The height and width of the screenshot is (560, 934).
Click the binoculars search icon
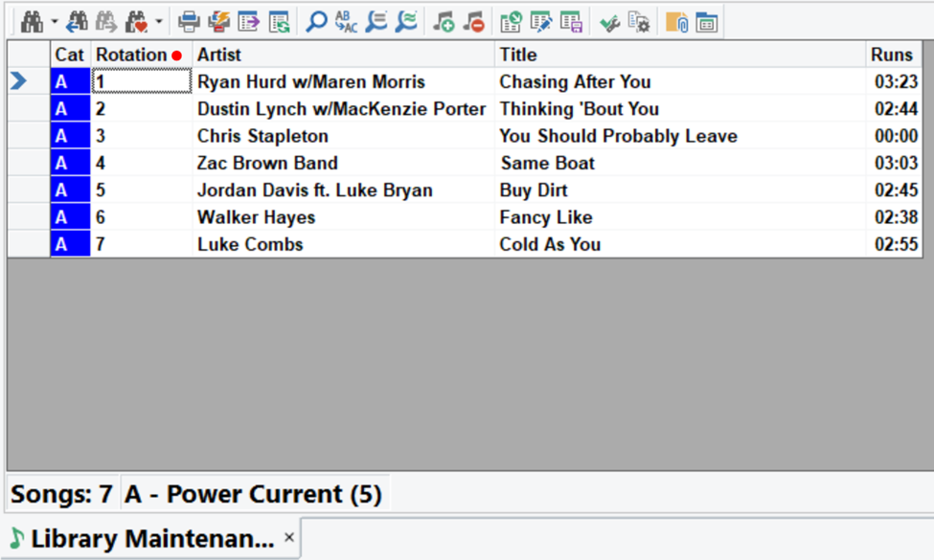pyautogui.click(x=32, y=21)
